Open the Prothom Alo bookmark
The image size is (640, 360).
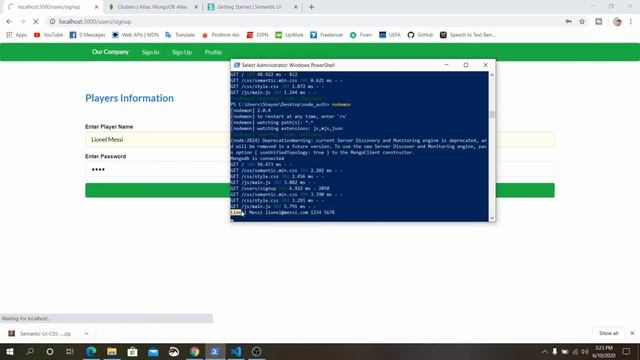click(221, 35)
